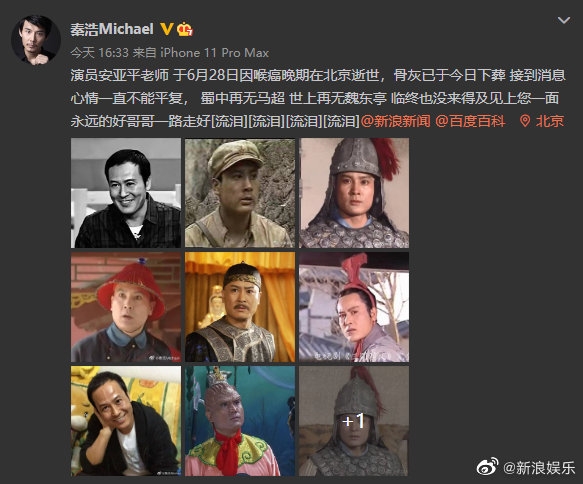Viewport: 583px width, 484px height.
Task: Click the iPhone 11 Pro Max source link
Action: (x=215, y=53)
